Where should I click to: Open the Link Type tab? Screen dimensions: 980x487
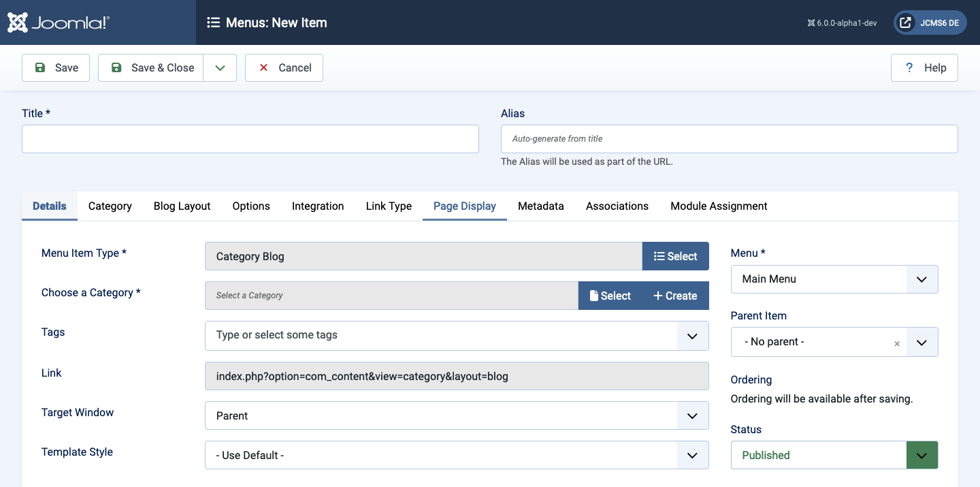[389, 206]
